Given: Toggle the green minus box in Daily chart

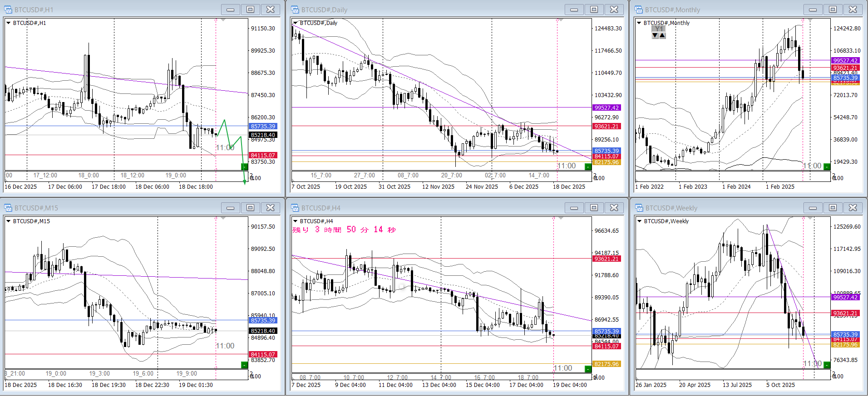Looking at the screenshot, I should pyautogui.click(x=588, y=166).
